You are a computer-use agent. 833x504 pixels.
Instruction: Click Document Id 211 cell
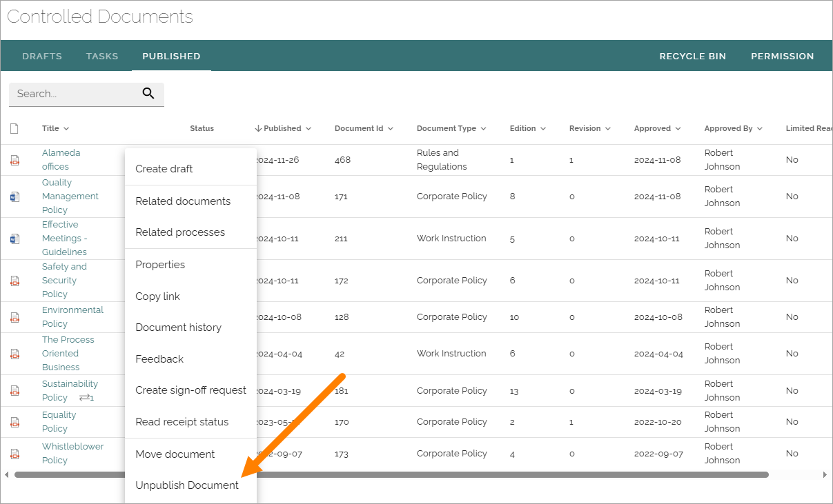pos(342,239)
